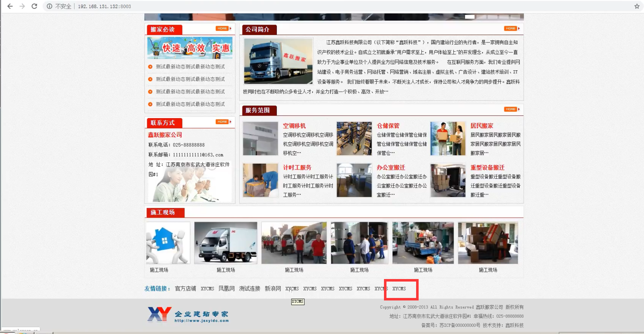The width and height of the screenshot is (644, 334).
Task: Open the 仓储保管 service link
Action: coord(388,126)
